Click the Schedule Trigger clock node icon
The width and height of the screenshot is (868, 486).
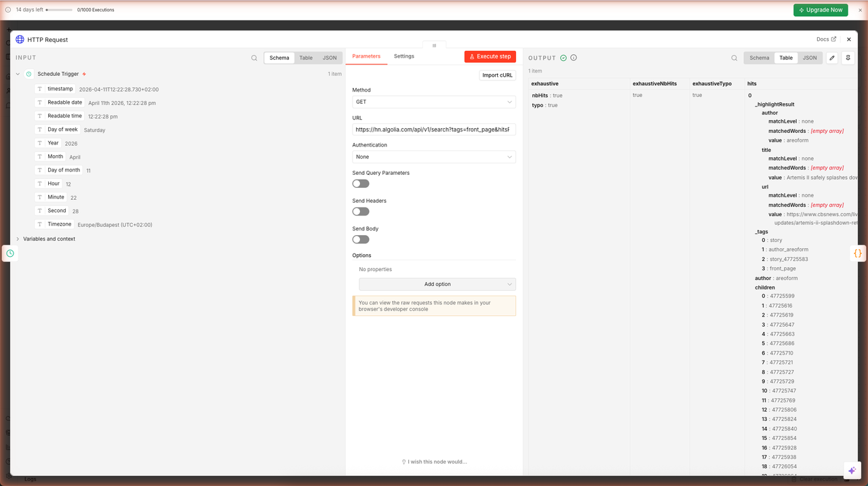(x=10, y=254)
